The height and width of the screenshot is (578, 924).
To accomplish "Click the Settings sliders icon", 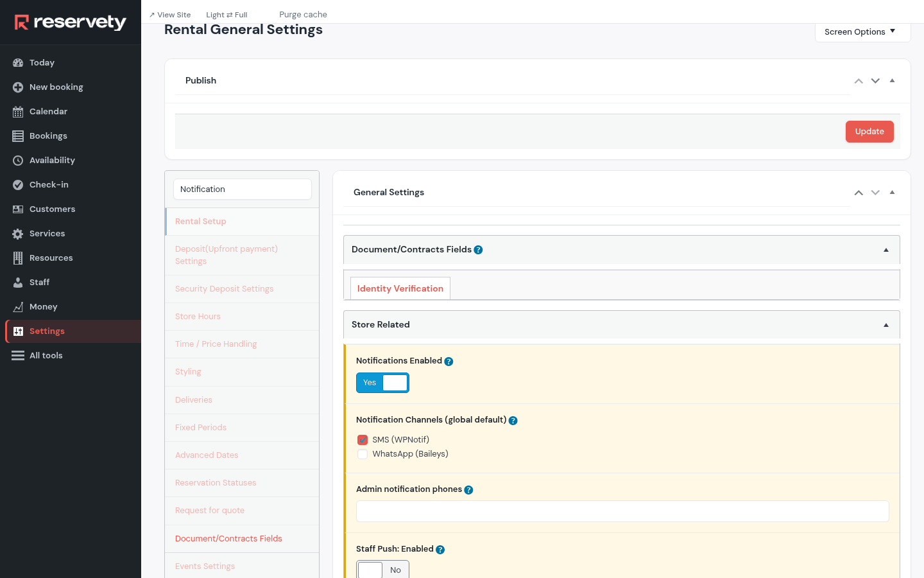I will pyautogui.click(x=18, y=331).
